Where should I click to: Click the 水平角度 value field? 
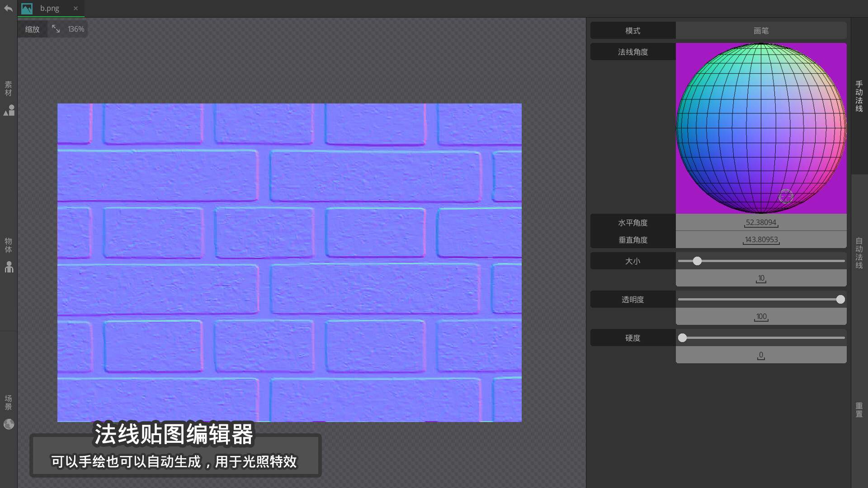tap(761, 223)
